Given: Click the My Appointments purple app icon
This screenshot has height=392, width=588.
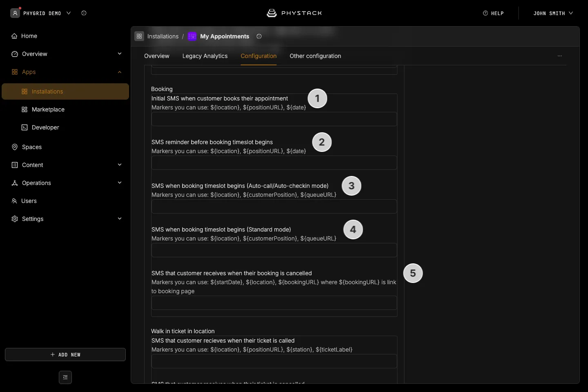Looking at the screenshot, I should [192, 36].
